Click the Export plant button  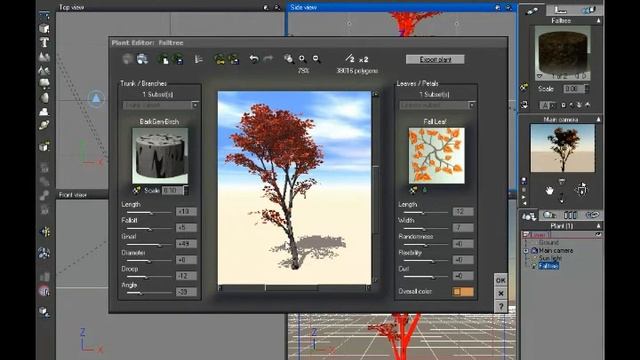(435, 60)
